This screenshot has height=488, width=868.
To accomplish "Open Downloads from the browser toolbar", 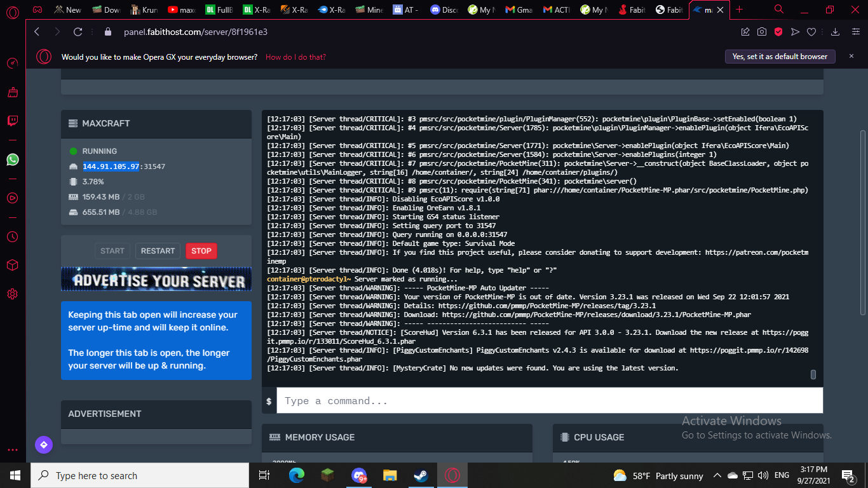I will click(x=834, y=30).
